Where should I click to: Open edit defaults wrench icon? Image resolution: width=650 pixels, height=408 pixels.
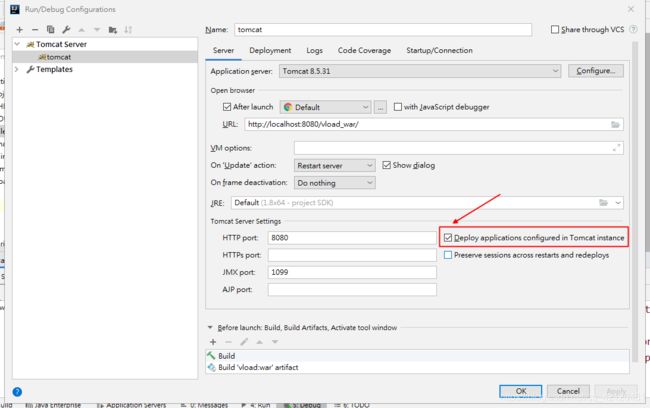(x=66, y=29)
